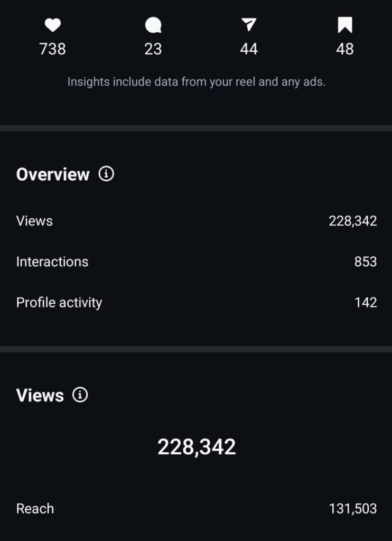Select the 44 shares count

coord(249,49)
